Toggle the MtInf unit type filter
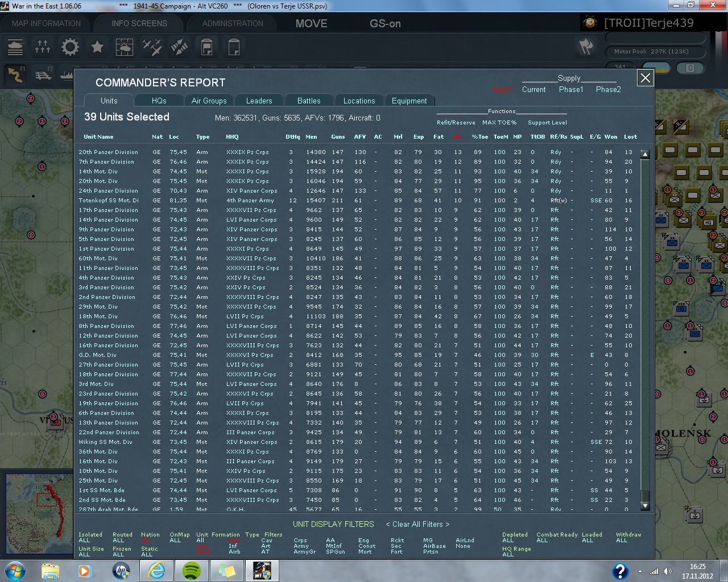Viewport: 728px width, 582px height. [x=334, y=546]
